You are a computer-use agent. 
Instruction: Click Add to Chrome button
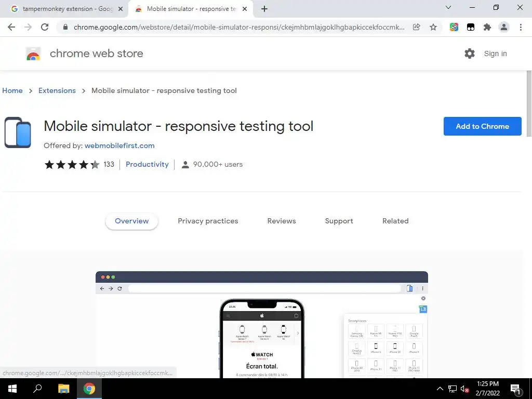coord(483,126)
